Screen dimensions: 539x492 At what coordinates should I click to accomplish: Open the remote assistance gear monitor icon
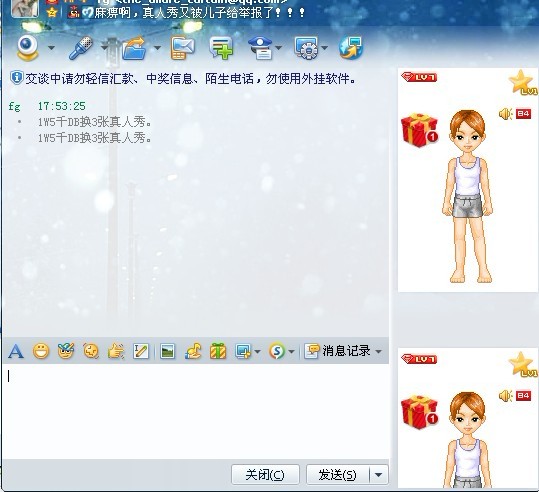[x=306, y=48]
